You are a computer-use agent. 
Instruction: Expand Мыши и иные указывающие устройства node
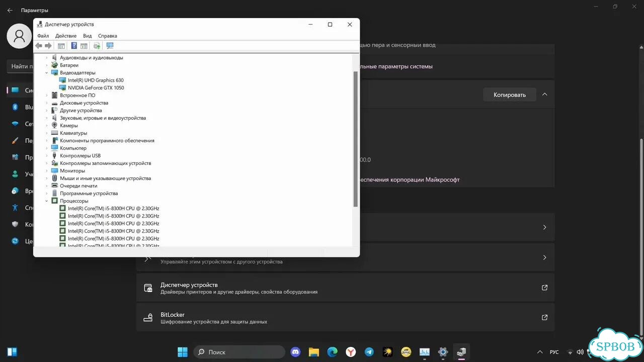47,178
